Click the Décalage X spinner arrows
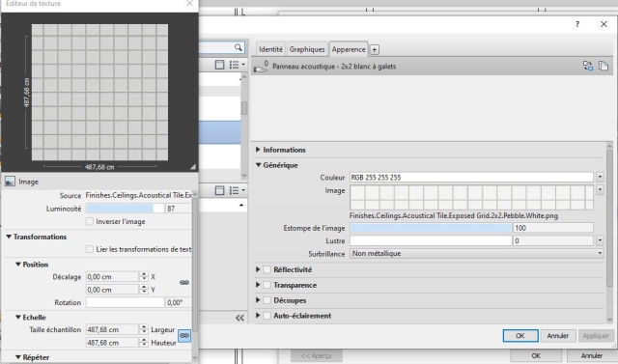This screenshot has height=364, width=618. click(x=144, y=276)
